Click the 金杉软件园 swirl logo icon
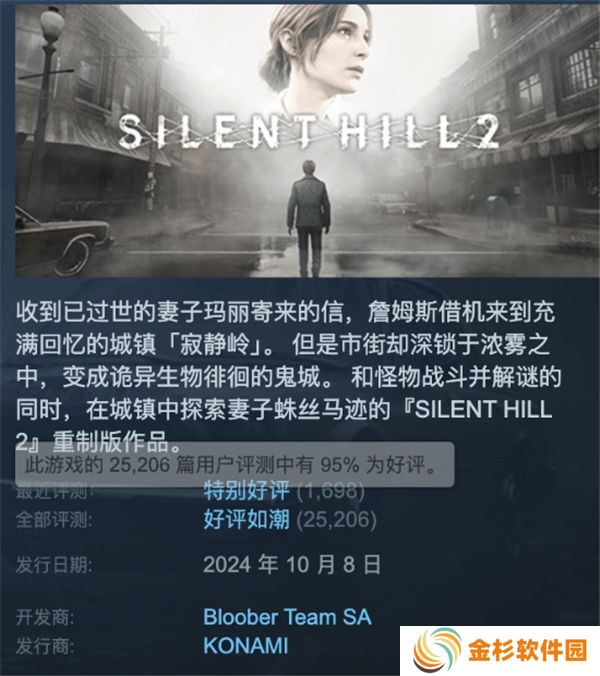Image resolution: width=600 pixels, height=676 pixels. pyautogui.click(x=437, y=650)
